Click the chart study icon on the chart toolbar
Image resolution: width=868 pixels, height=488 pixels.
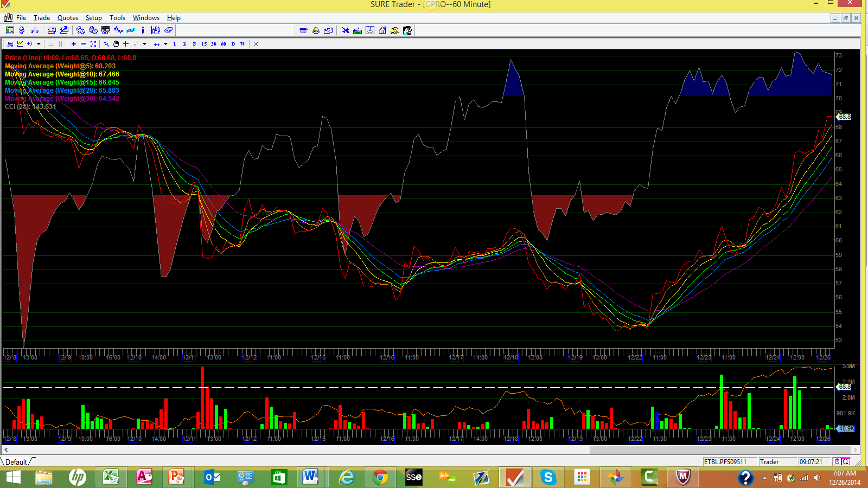click(x=20, y=44)
